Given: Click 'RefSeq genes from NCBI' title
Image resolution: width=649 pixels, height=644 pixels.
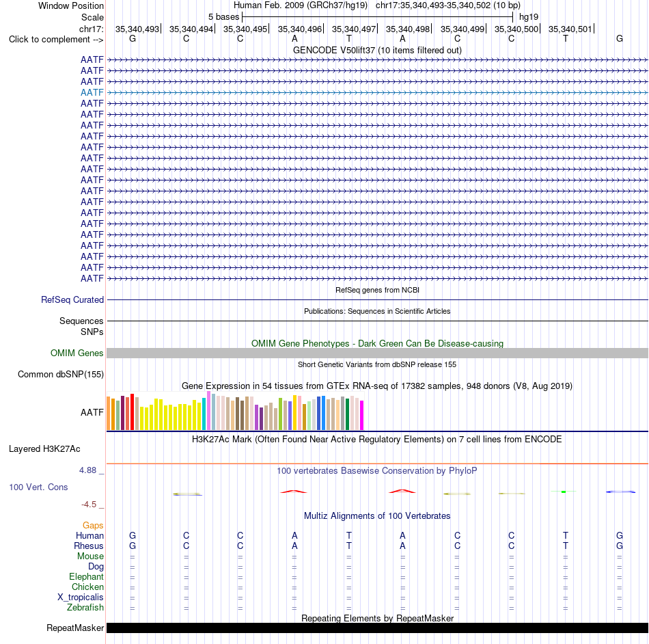Looking at the screenshot, I should click(x=377, y=290).
